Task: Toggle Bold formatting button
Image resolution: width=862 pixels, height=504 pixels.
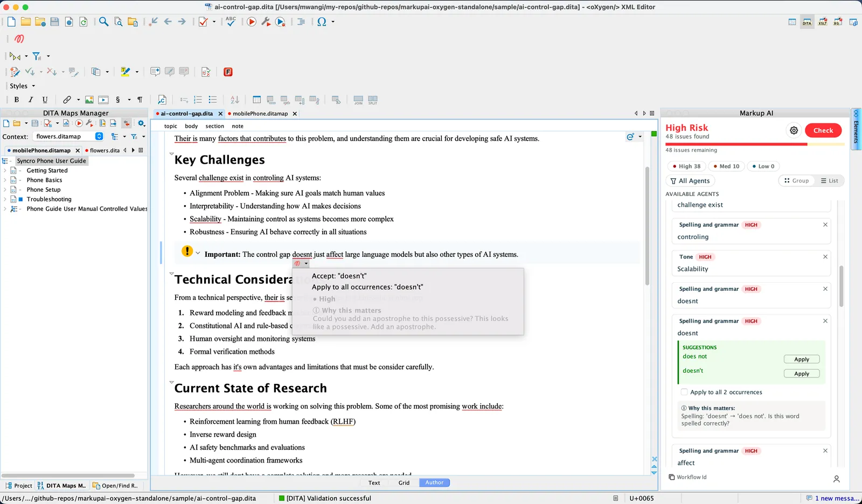Action: click(x=17, y=100)
